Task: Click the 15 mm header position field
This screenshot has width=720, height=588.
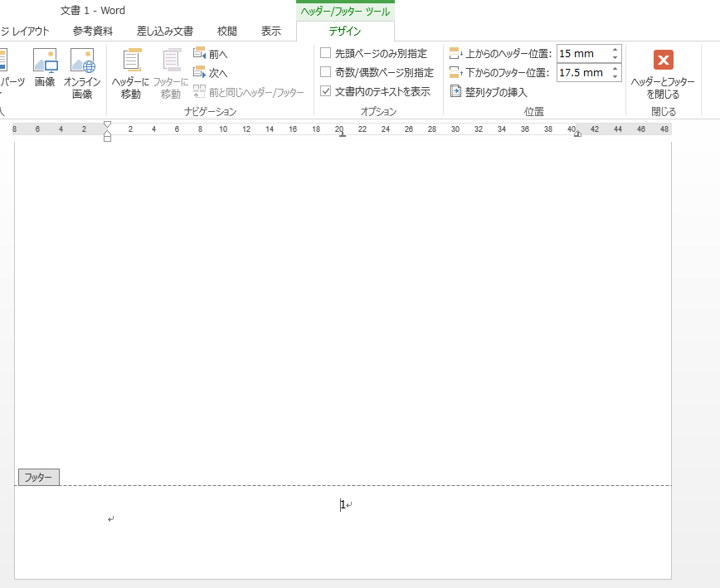Action: click(583, 54)
